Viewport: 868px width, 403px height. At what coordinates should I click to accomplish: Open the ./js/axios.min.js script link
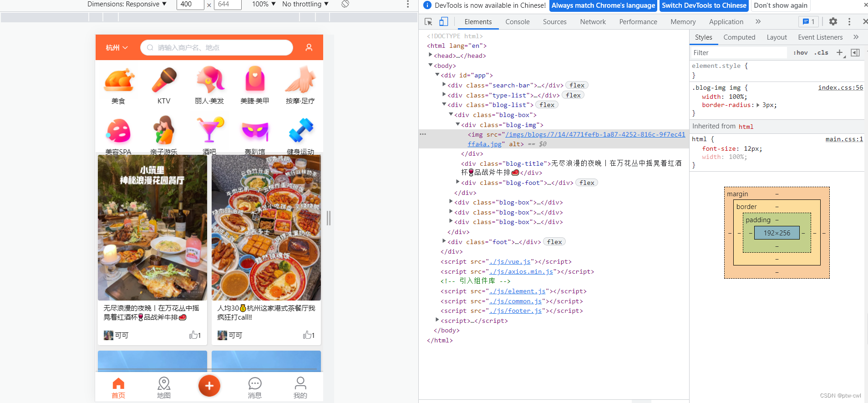(x=521, y=271)
